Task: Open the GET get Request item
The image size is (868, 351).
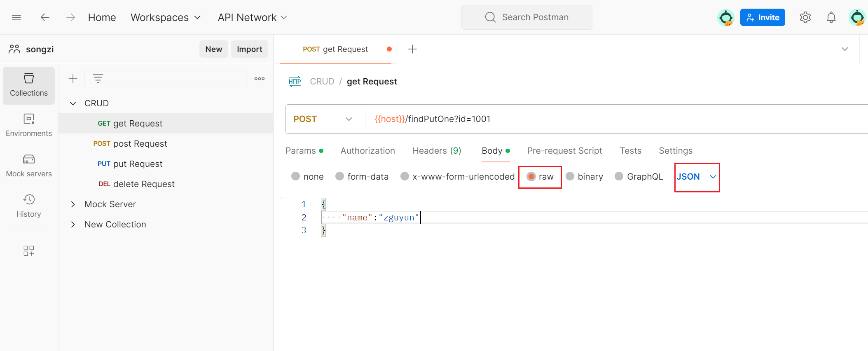Action: tap(166, 124)
